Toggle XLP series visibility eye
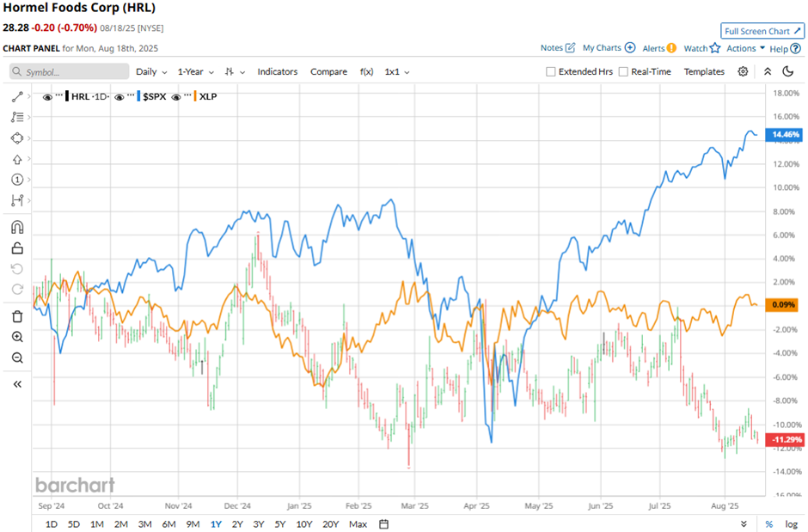Viewport: 808px width, 532px height. 175,97
